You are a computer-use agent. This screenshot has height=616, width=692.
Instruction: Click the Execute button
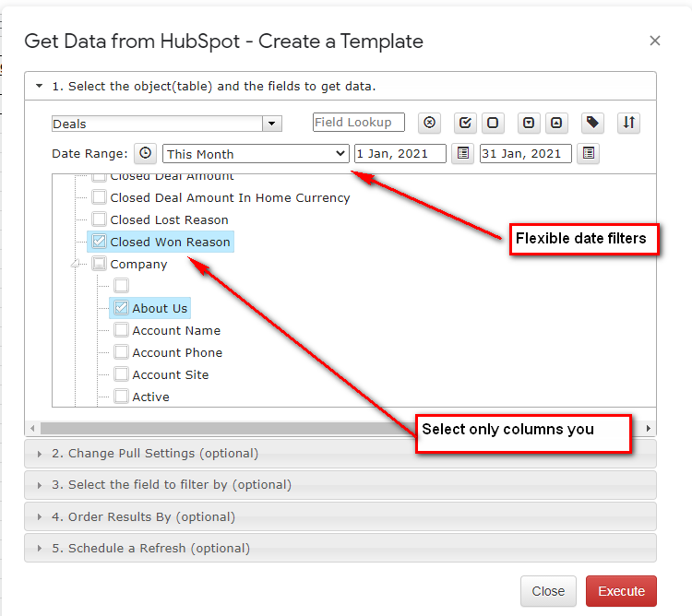coord(621,591)
